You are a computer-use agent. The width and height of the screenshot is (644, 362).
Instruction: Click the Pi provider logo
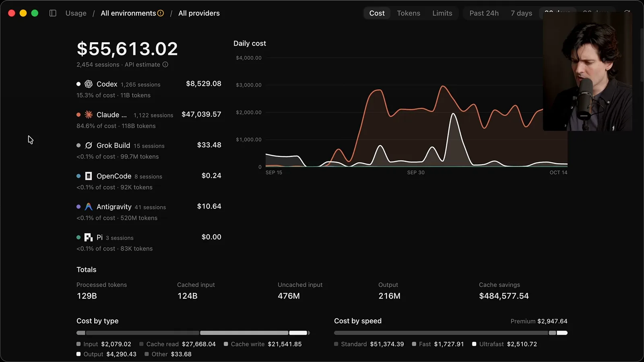(x=89, y=237)
